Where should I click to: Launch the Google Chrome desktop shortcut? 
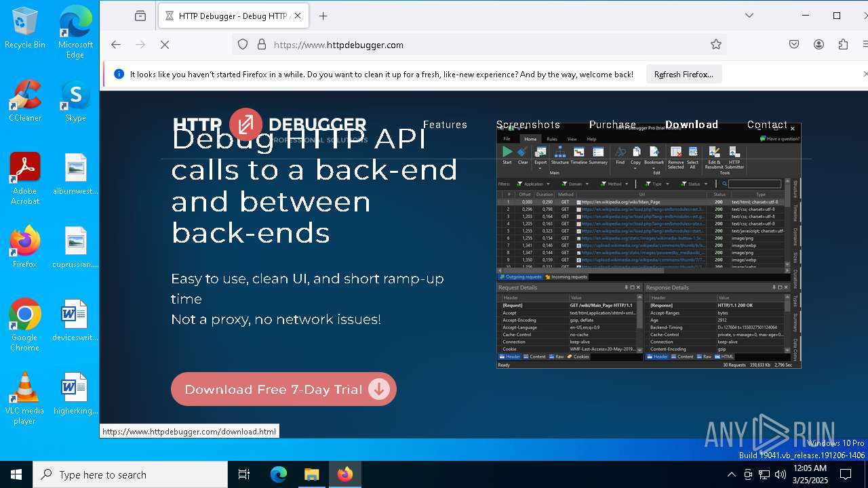click(x=25, y=325)
